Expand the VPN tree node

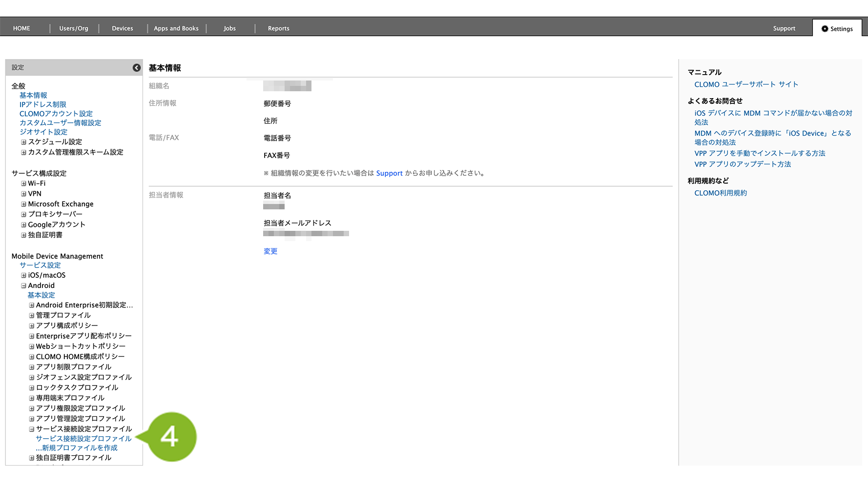(23, 194)
